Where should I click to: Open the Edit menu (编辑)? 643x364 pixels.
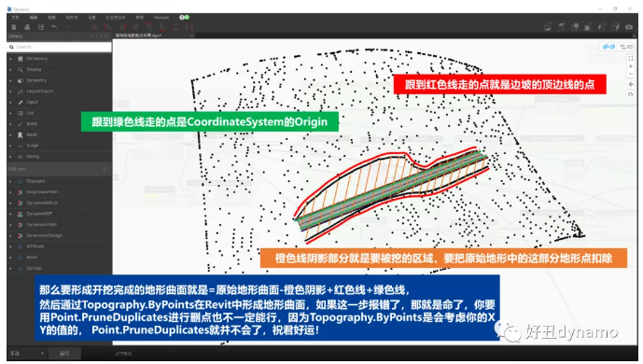(34, 17)
